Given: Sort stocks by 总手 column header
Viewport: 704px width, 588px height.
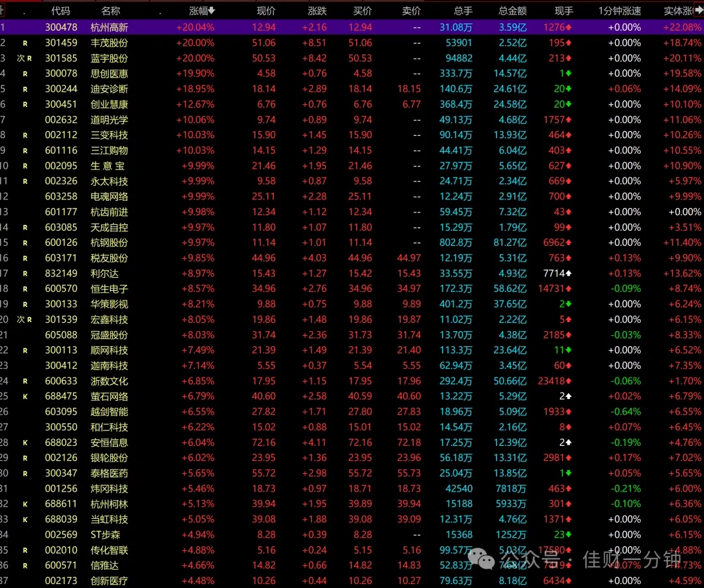Looking at the screenshot, I should (463, 11).
